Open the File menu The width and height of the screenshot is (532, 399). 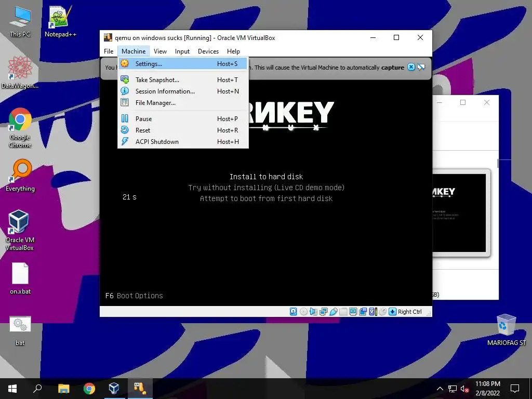coord(109,51)
